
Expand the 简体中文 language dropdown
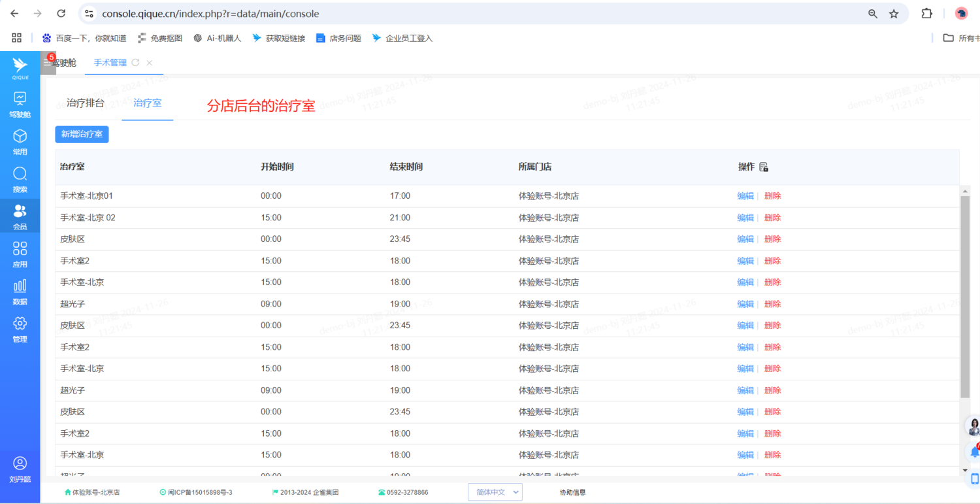(495, 492)
